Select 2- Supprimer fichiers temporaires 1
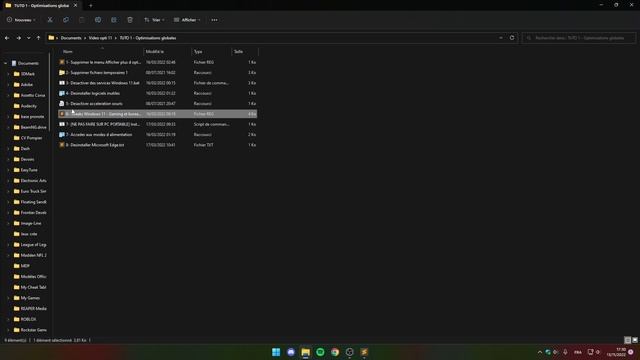Image resolution: width=640 pixels, height=360 pixels. [158, 73]
